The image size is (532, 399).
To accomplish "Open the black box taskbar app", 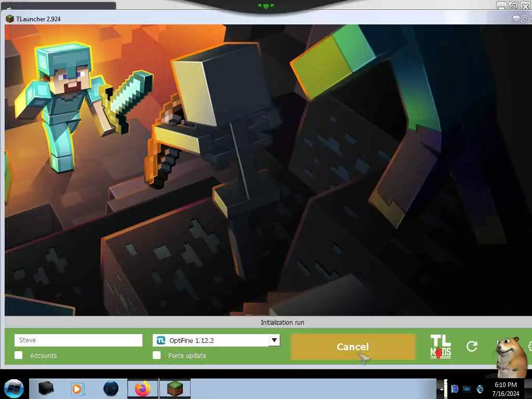I will (x=46, y=389).
